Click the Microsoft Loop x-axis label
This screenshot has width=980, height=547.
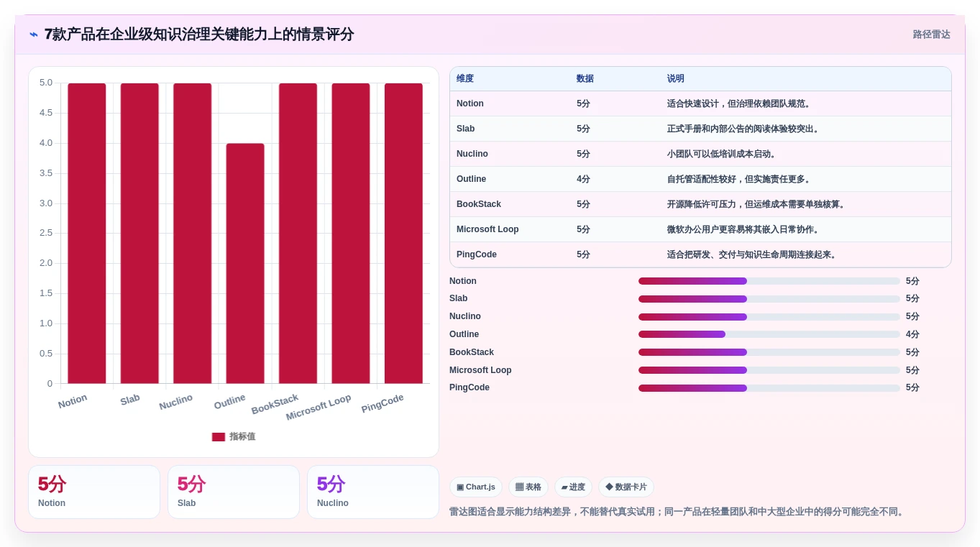(x=319, y=408)
